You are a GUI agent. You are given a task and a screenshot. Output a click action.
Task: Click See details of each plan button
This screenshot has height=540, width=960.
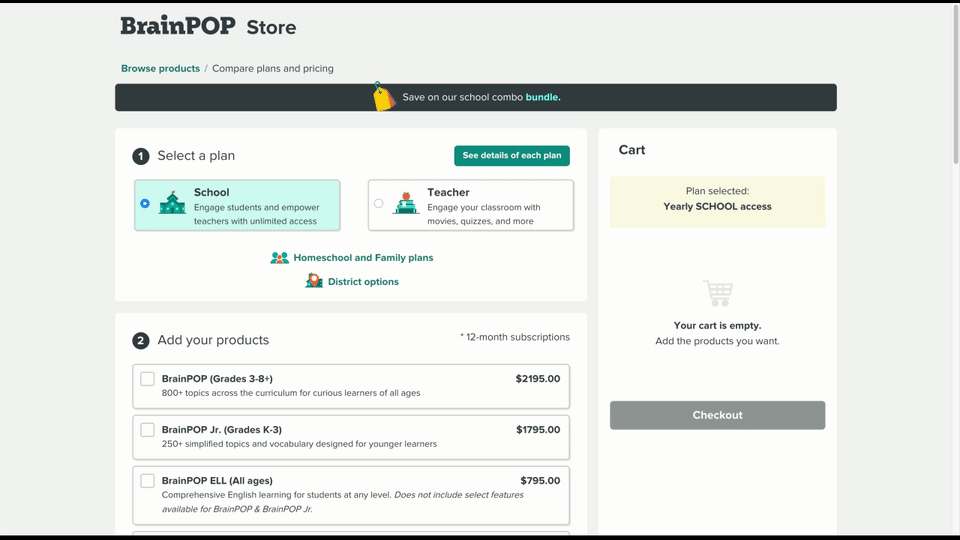coord(512,156)
